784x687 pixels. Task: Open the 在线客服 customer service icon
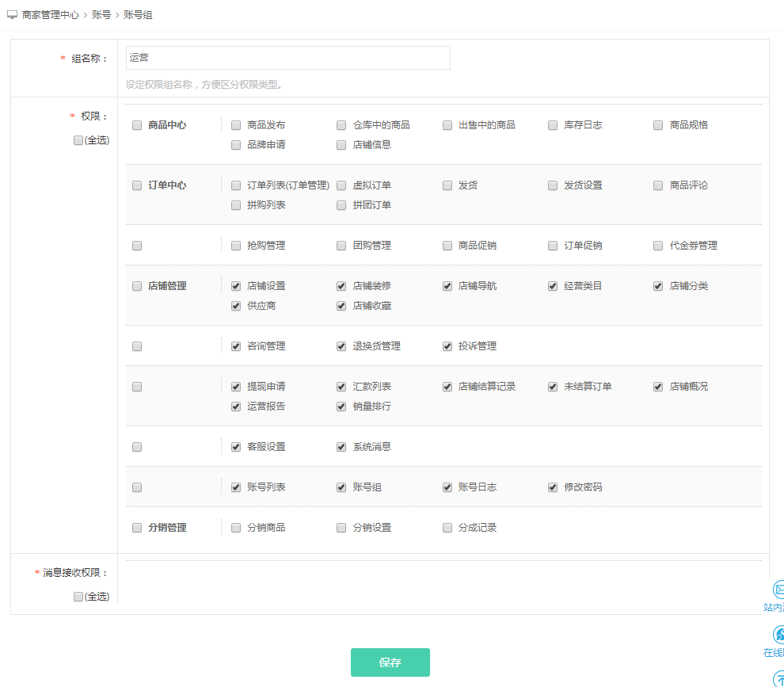tap(778, 635)
